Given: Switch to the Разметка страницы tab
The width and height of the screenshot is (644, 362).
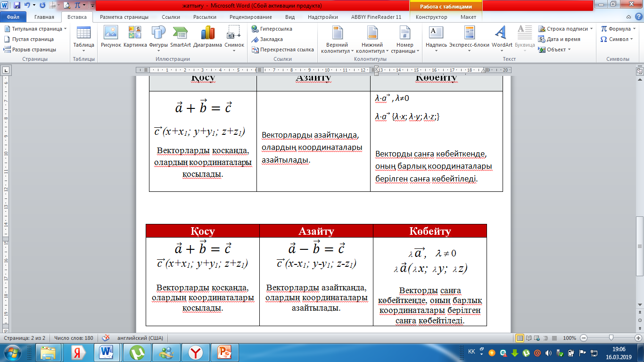Looking at the screenshot, I should coord(124,17).
